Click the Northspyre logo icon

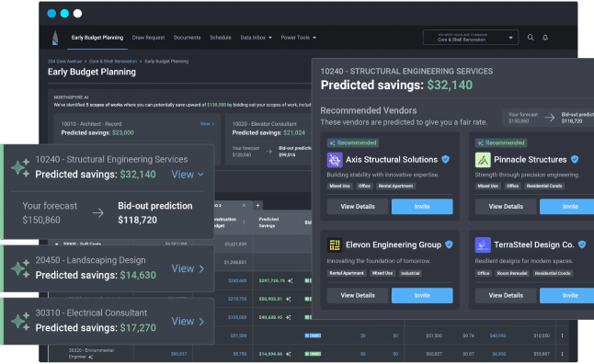click(55, 38)
